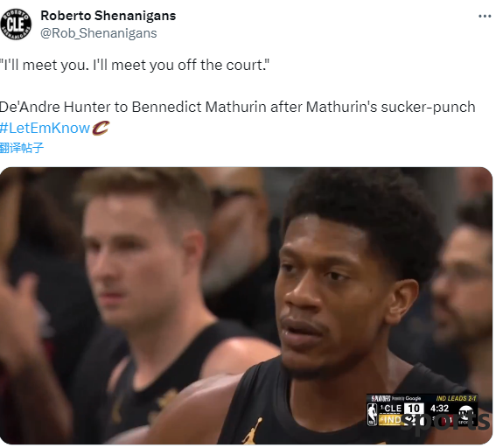Open the three-dot more options menu
Viewport: 503px width, 448px height.
click(485, 16)
